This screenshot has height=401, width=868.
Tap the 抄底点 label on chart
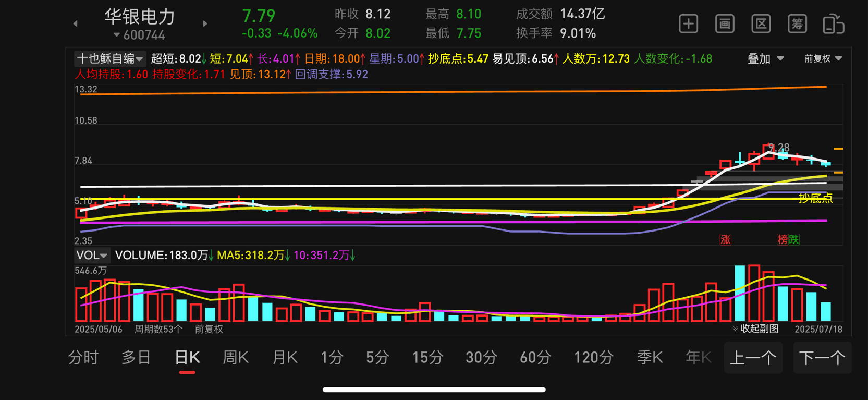(816, 198)
